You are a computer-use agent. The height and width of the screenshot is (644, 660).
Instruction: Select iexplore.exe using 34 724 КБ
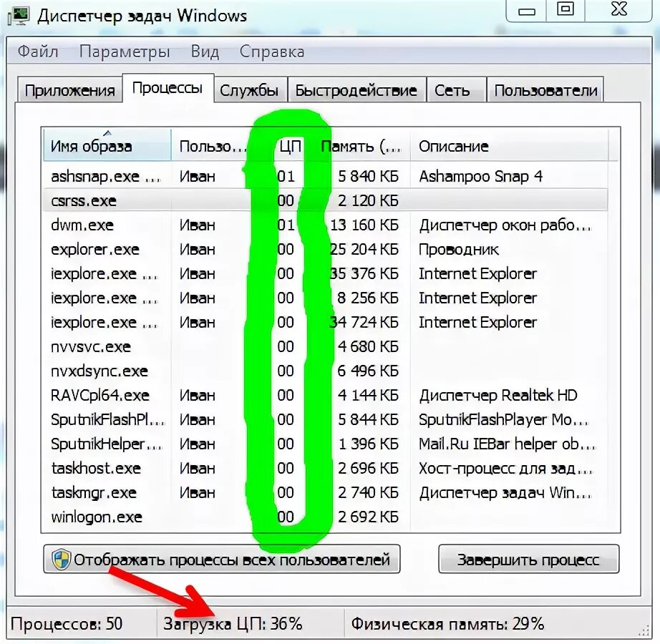325,323
